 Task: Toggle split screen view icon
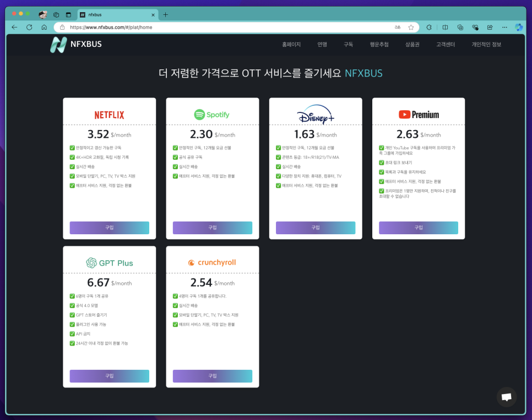445,27
